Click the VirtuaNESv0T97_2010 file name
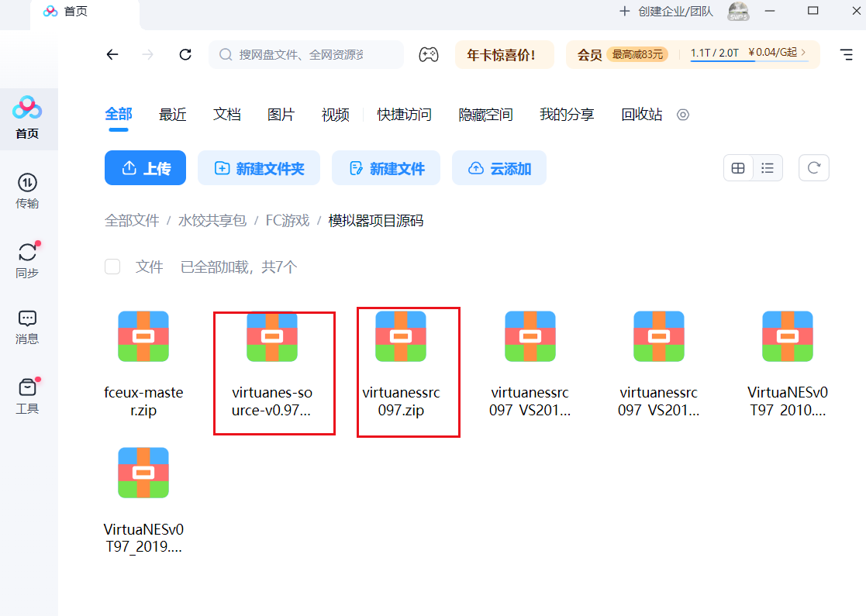 click(x=788, y=401)
